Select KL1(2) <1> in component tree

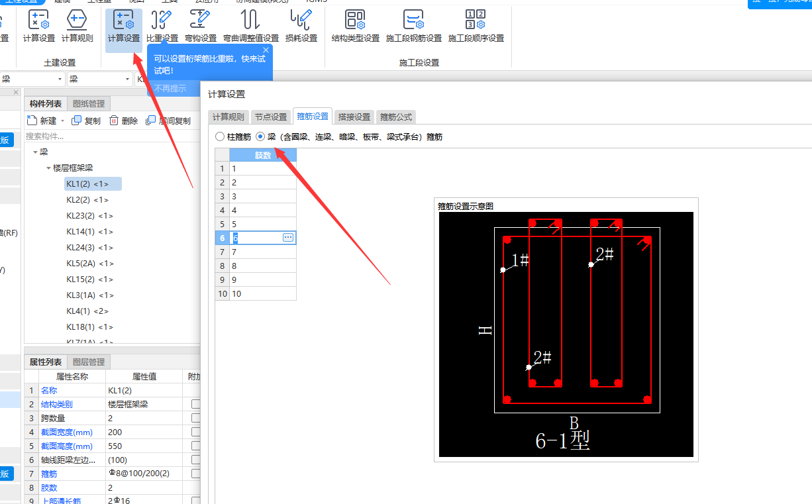(93, 183)
